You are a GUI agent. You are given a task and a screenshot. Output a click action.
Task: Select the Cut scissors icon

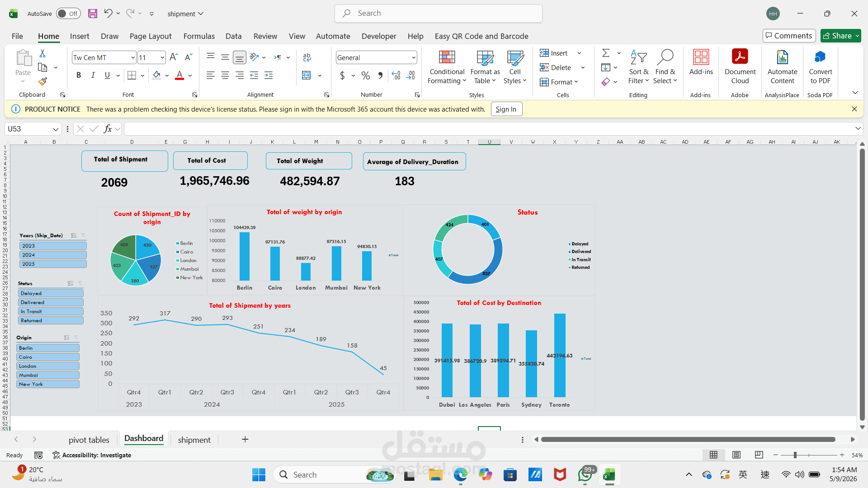[42, 53]
